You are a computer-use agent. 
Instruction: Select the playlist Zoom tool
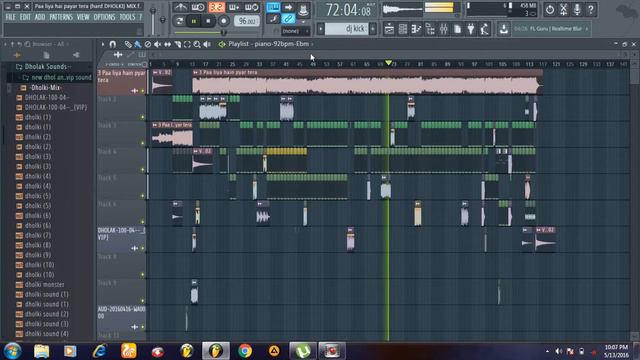coord(197,44)
